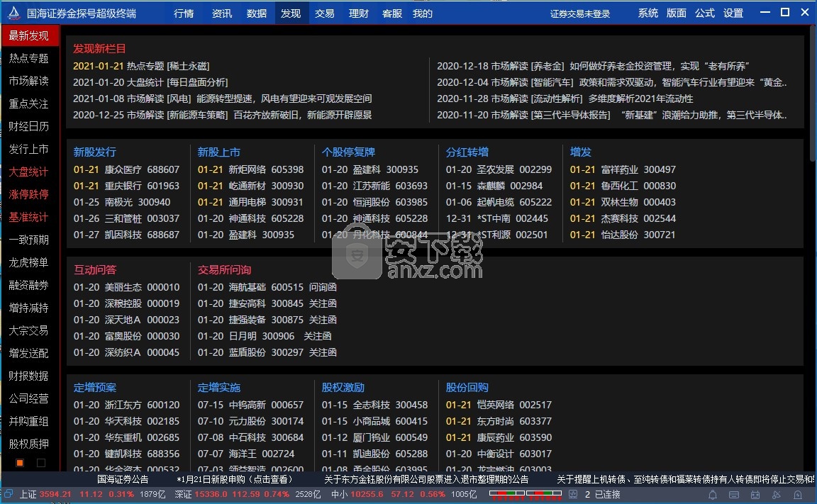The image size is (817, 504).
Task: Click the 康众医疗 688607 row
Action: pos(126,169)
